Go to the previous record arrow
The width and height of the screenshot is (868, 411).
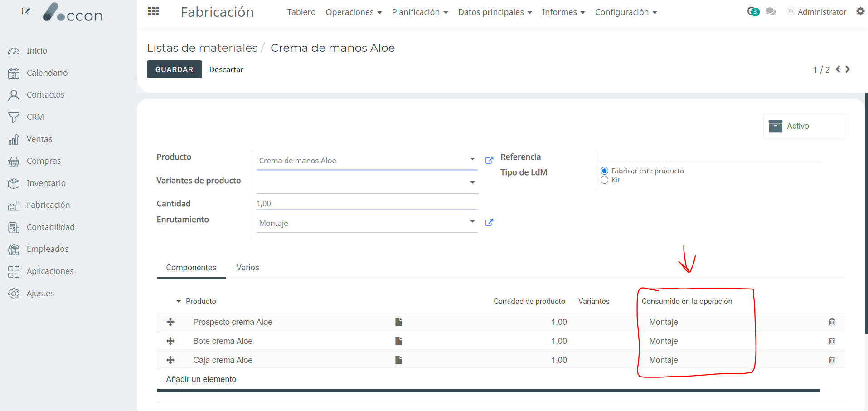[x=838, y=69]
